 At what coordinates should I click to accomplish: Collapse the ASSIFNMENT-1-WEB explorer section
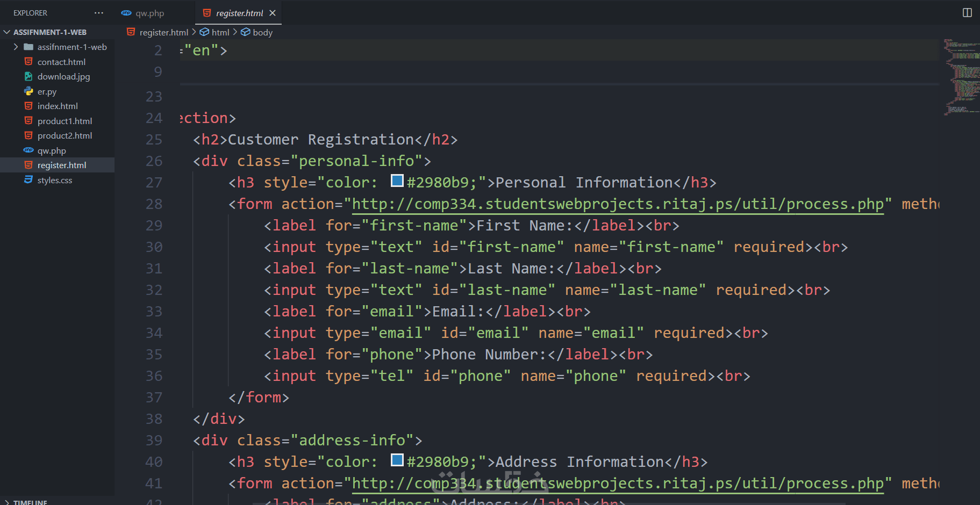[7, 32]
